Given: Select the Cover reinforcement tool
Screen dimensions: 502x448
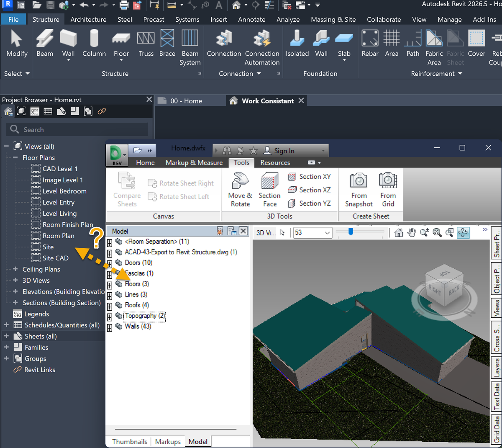Looking at the screenshot, I should pyautogui.click(x=476, y=44).
